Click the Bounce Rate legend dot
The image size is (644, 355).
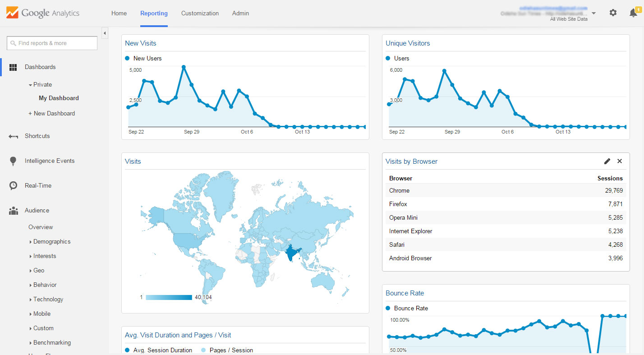(388, 308)
